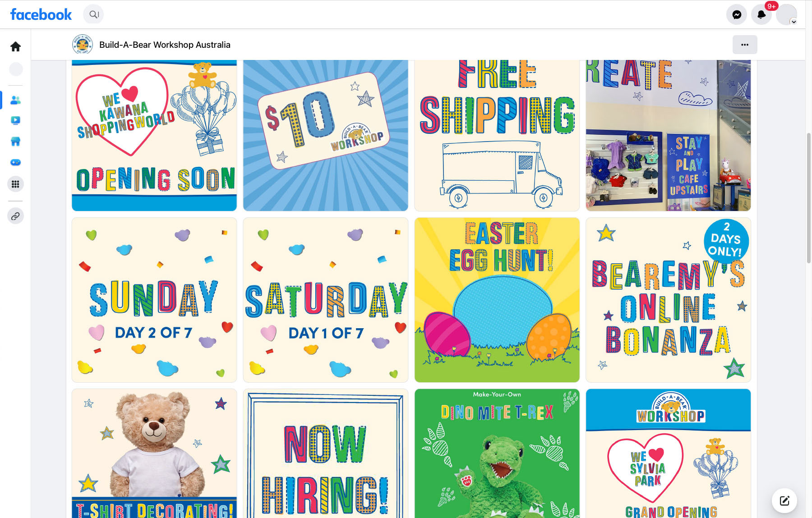
Task: Click the Build-A-Bear page profile picture
Action: 83,45
